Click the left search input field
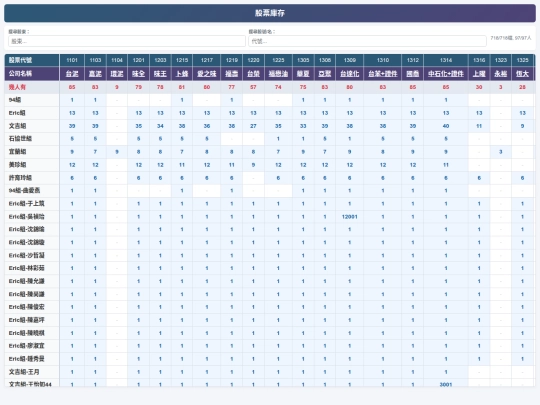 point(127,41)
